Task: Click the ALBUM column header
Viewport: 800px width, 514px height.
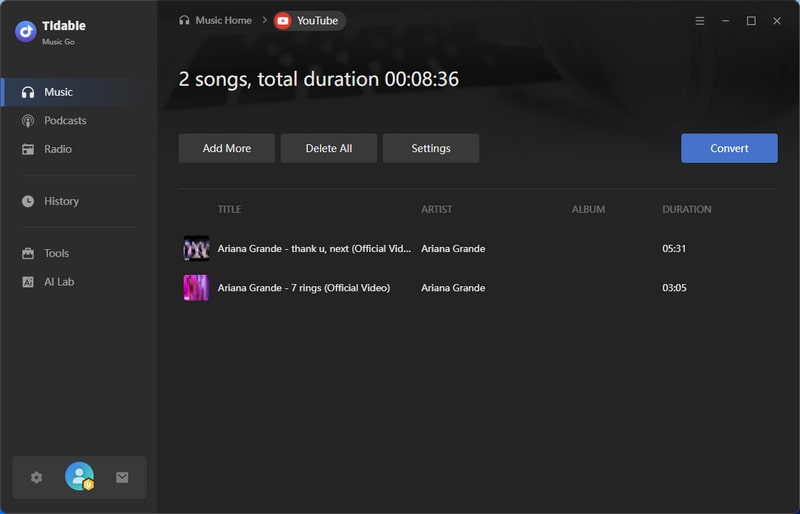Action: [588, 209]
